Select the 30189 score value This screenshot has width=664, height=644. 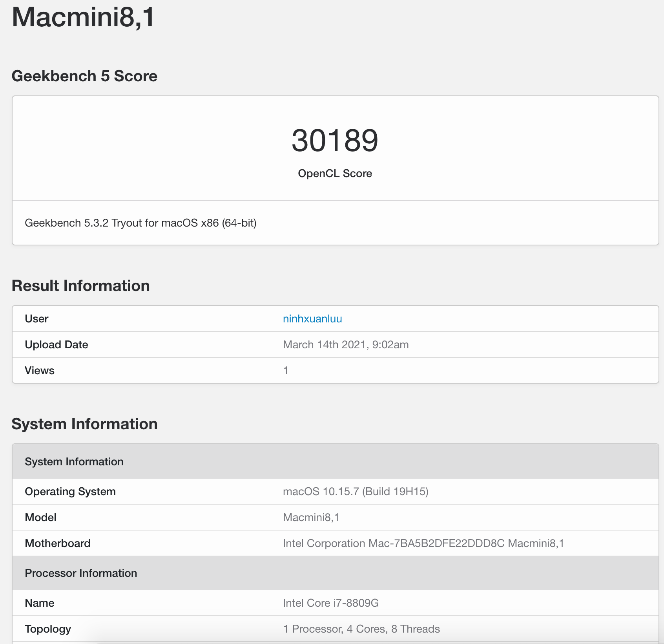(x=335, y=141)
